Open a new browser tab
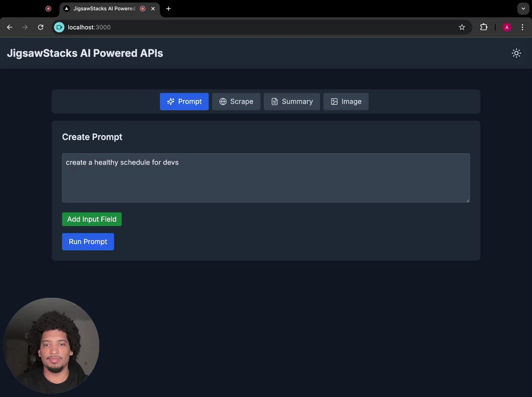The width and height of the screenshot is (532, 397). pos(168,9)
